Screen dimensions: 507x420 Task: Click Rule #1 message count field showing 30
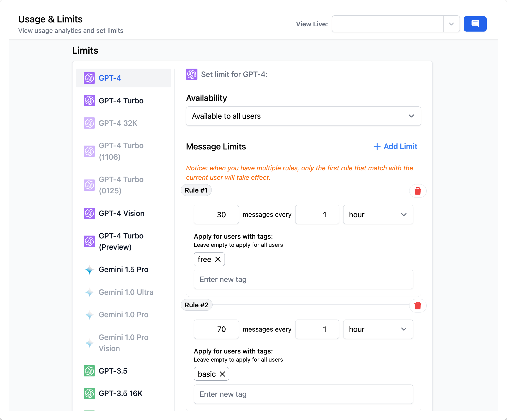pyautogui.click(x=216, y=214)
